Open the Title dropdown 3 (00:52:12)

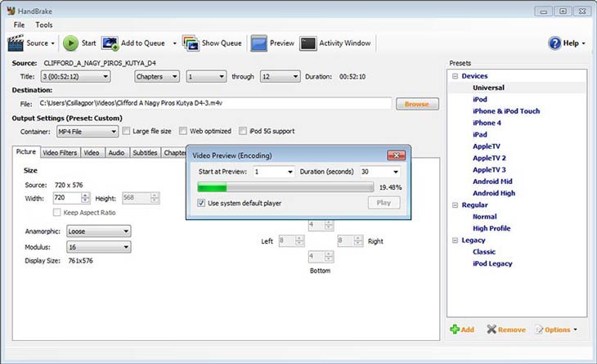click(x=75, y=77)
